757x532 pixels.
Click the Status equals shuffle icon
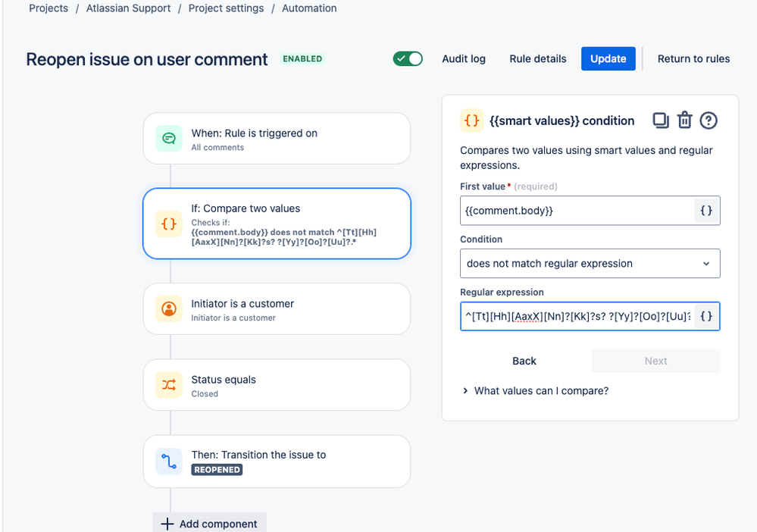pos(169,385)
